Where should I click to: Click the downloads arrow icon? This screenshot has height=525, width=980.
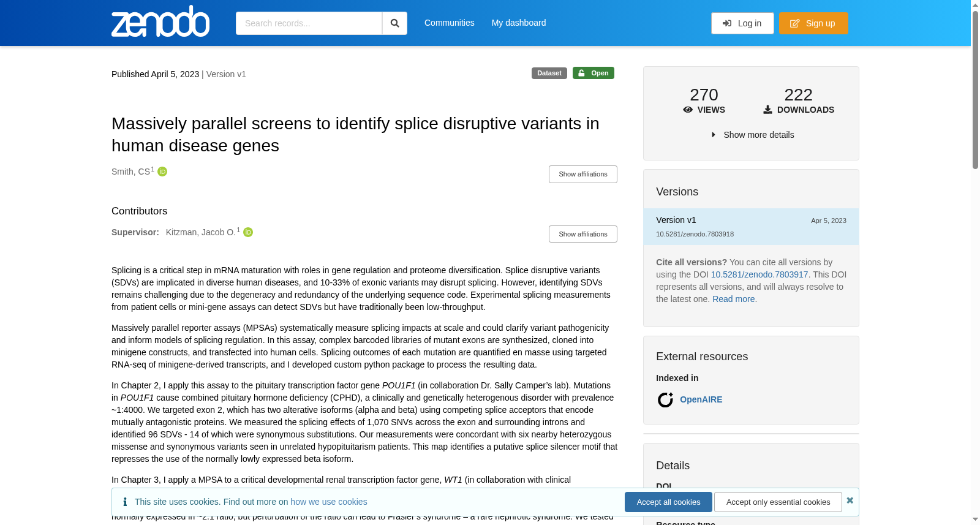tap(767, 110)
